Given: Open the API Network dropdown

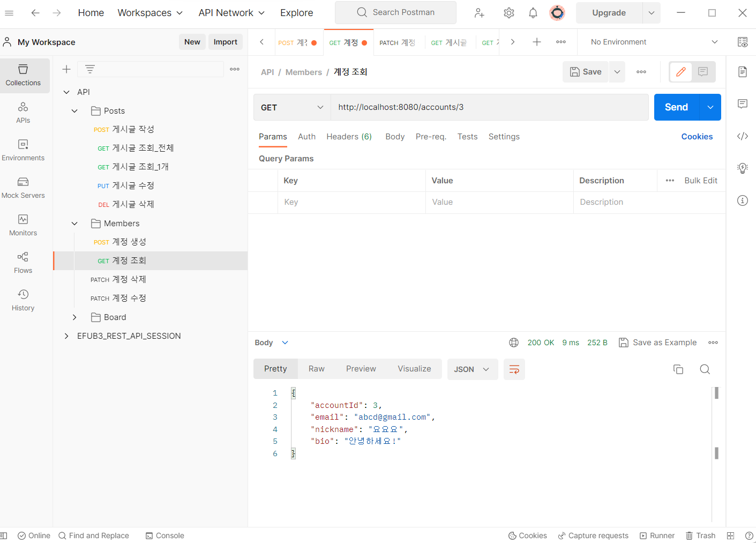Looking at the screenshot, I should click(231, 13).
